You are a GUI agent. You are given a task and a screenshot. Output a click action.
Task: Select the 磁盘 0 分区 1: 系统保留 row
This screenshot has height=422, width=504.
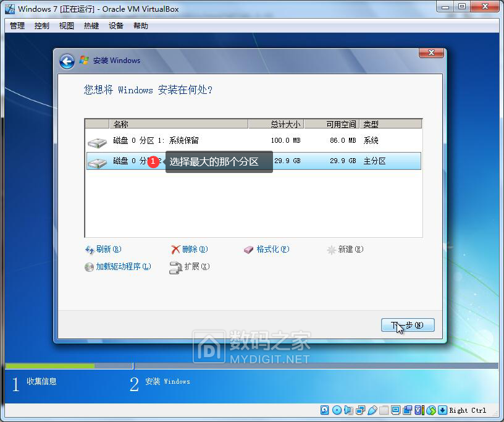coord(254,140)
